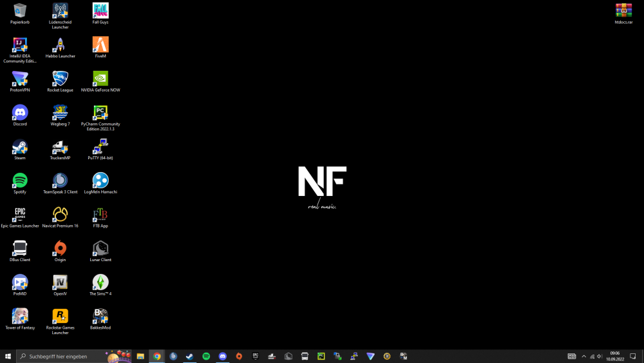Select the ProtonVPN desktop shortcut

pos(20,79)
